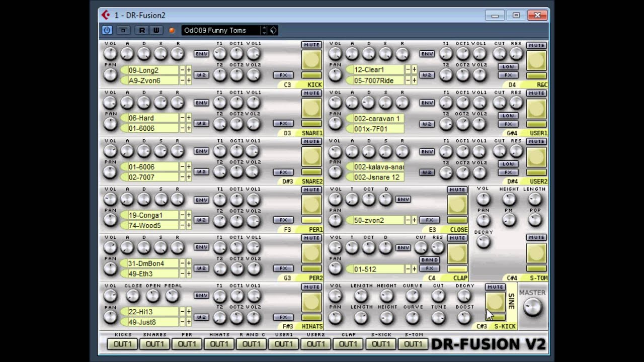The image size is (644, 362).
Task: Trigger the R&C pad
Action: (536, 60)
